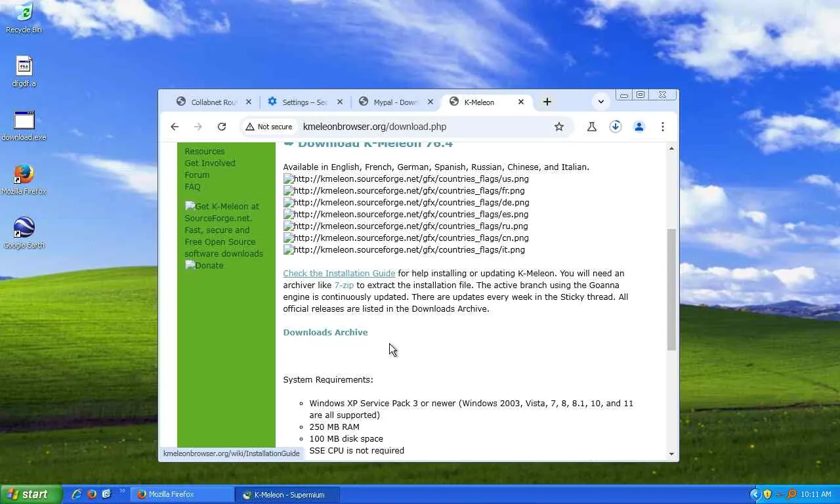Image resolution: width=840 pixels, height=504 pixels.
Task: Open the Downloads Archive link
Action: pyautogui.click(x=325, y=333)
